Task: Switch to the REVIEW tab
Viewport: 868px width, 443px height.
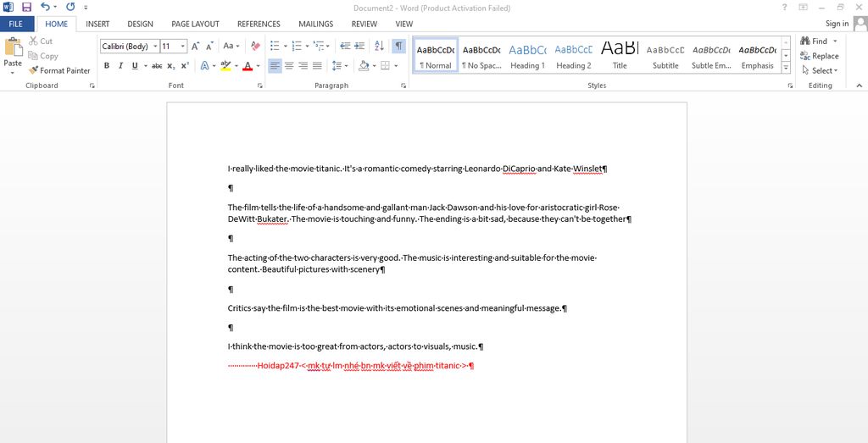Action: pyautogui.click(x=364, y=24)
